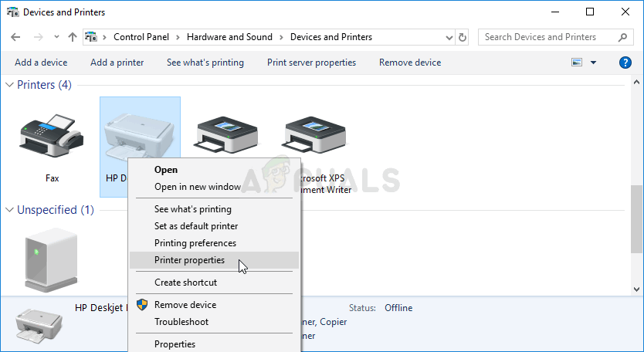Choose Remove device in context menu

[x=214, y=305]
